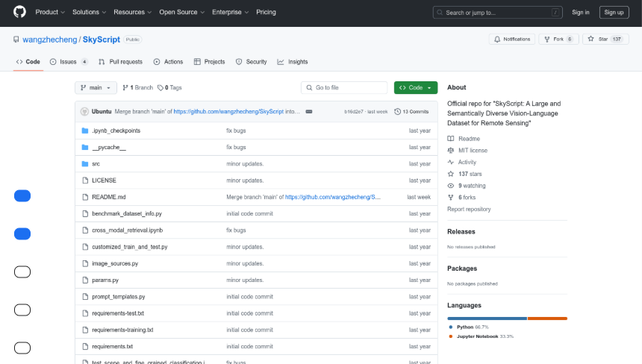642x364 pixels.
Task: Open the main branch selector dropdown
Action: click(x=96, y=87)
